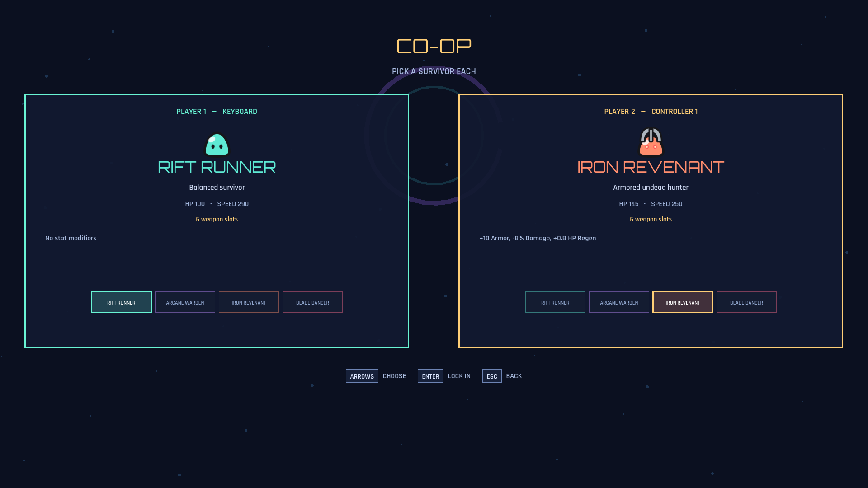868x488 pixels.
Task: Click the large IRON REVENANT name heading
Action: pos(651,167)
